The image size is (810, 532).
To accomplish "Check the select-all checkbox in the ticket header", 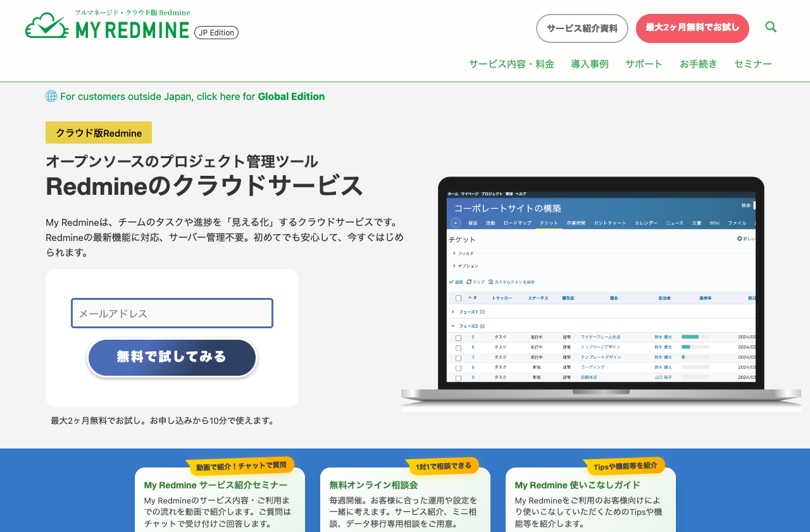I will pyautogui.click(x=458, y=299).
